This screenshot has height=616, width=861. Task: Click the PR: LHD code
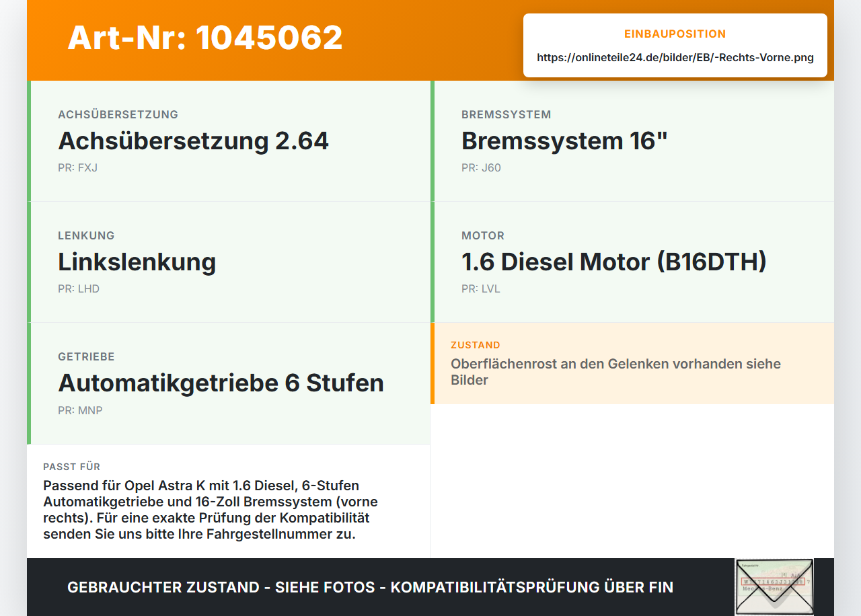[x=79, y=288]
